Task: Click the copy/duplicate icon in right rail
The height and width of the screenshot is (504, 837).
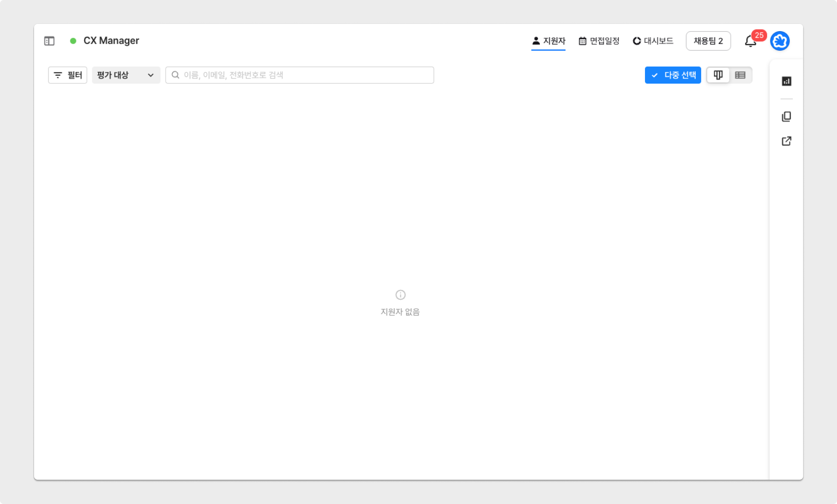Action: pos(786,117)
